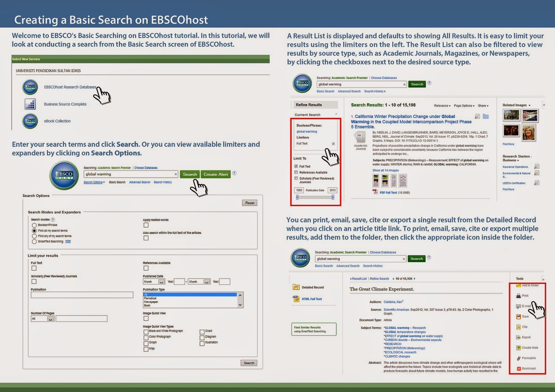Clear the search box beside Create Alert
Image resolution: width=555 pixels, height=392 pixels.
pyautogui.click(x=176, y=174)
